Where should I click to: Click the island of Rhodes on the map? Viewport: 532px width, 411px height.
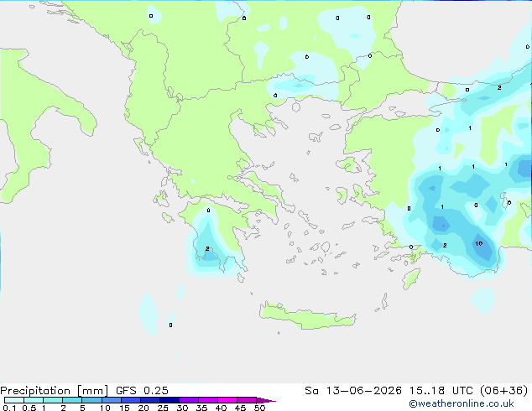[x=411, y=278]
